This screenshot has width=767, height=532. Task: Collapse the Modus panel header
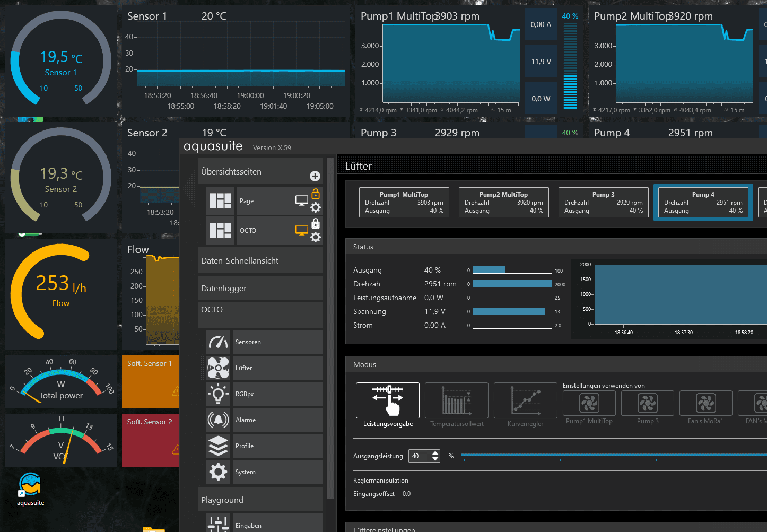556,364
